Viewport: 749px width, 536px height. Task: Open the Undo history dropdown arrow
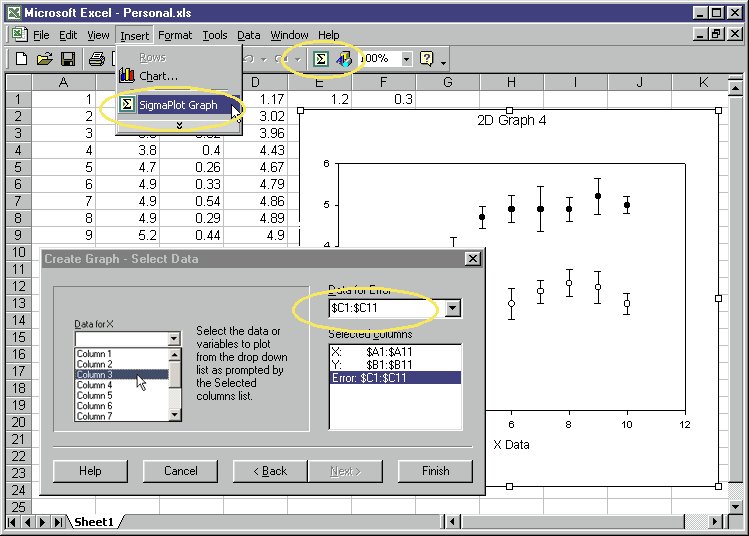264,60
